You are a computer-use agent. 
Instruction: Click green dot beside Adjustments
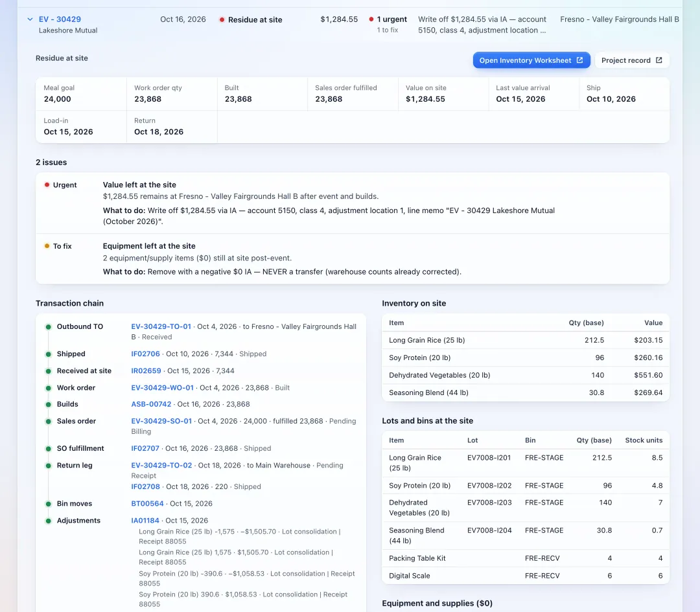[x=48, y=521]
